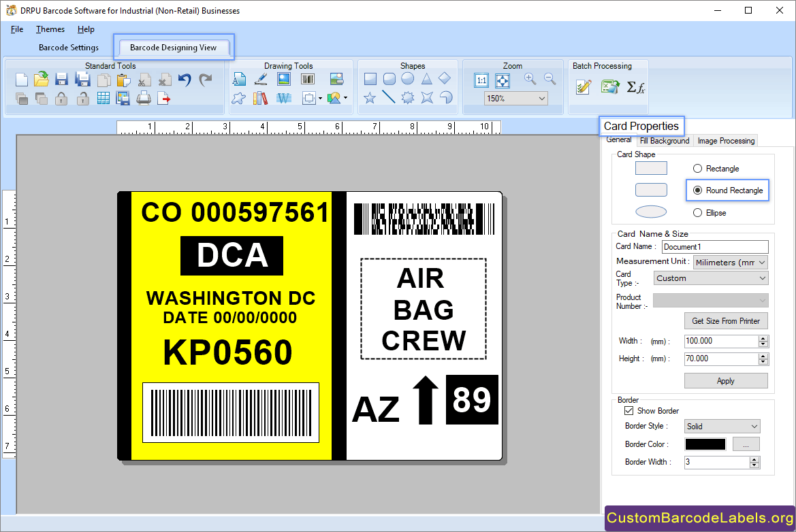Select the Line shape tool
Viewport: 796px width, 532px height.
pyautogui.click(x=389, y=97)
